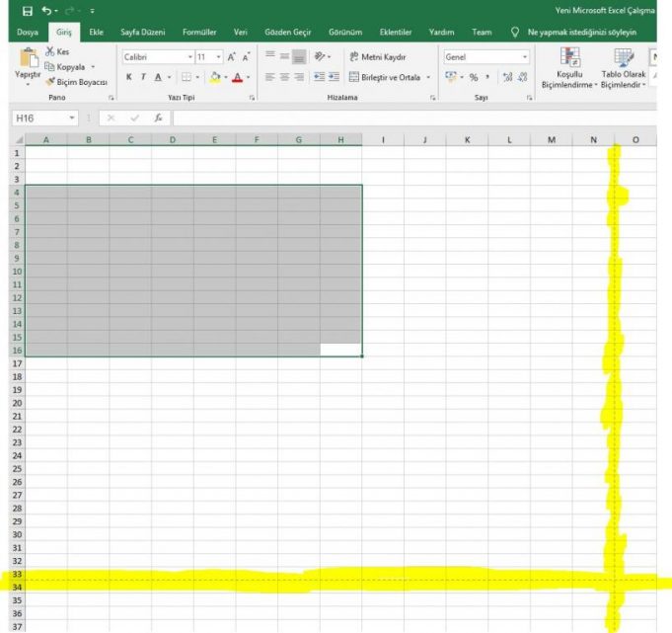
Task: Click the borders icon
Action: (x=187, y=77)
